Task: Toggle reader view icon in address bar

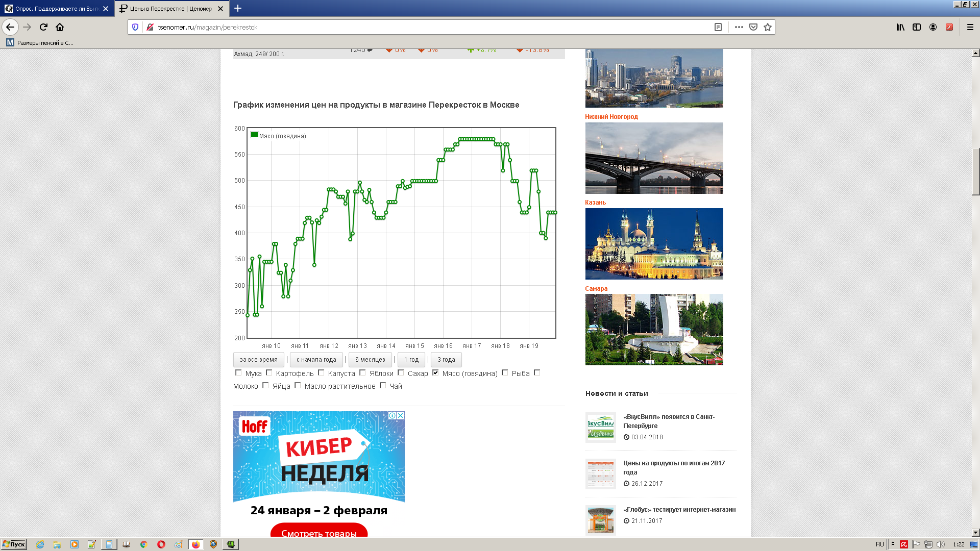Action: [718, 27]
